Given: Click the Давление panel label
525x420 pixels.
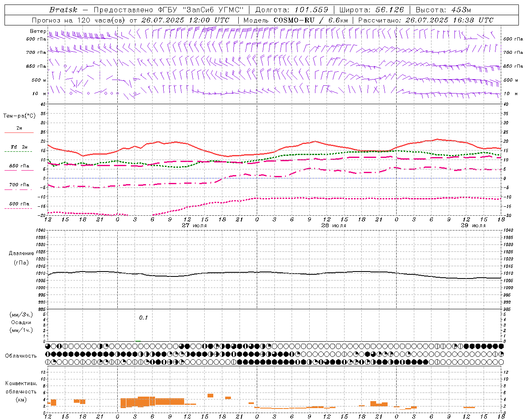Looking at the screenshot, I should pos(21,253).
